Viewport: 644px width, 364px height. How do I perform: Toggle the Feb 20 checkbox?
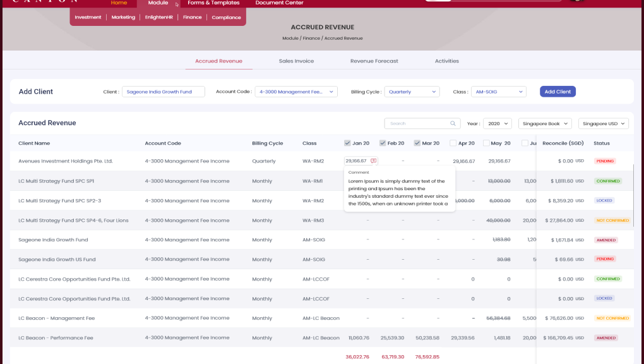pos(383,143)
